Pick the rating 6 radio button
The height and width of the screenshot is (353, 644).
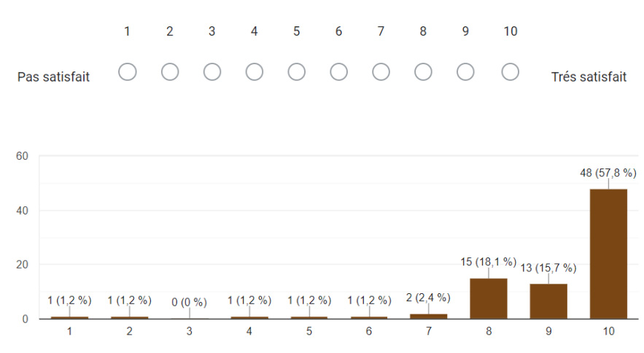[339, 72]
